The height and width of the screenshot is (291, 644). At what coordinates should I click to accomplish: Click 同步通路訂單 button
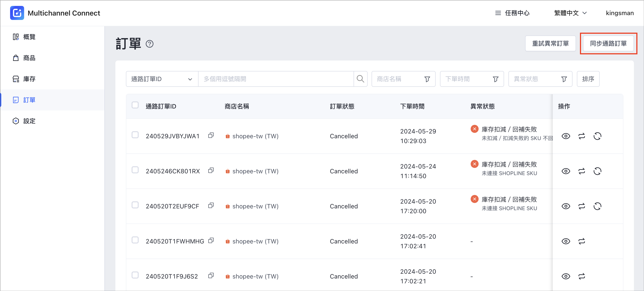608,43
